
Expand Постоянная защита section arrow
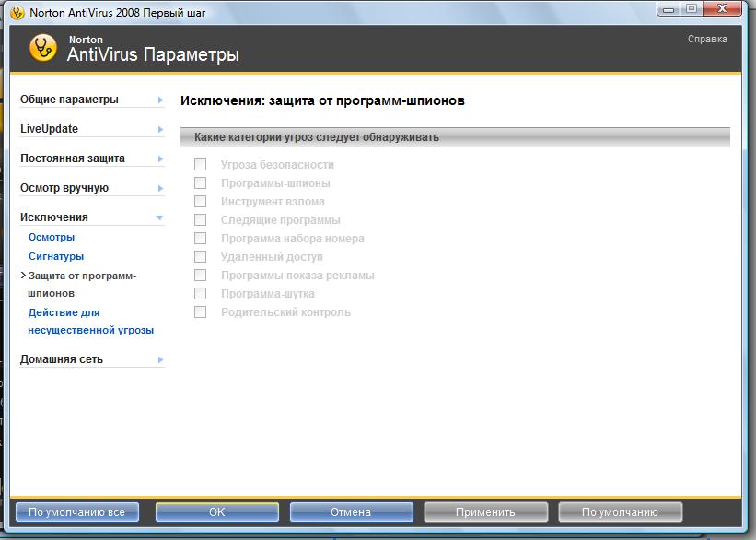pyautogui.click(x=160, y=158)
